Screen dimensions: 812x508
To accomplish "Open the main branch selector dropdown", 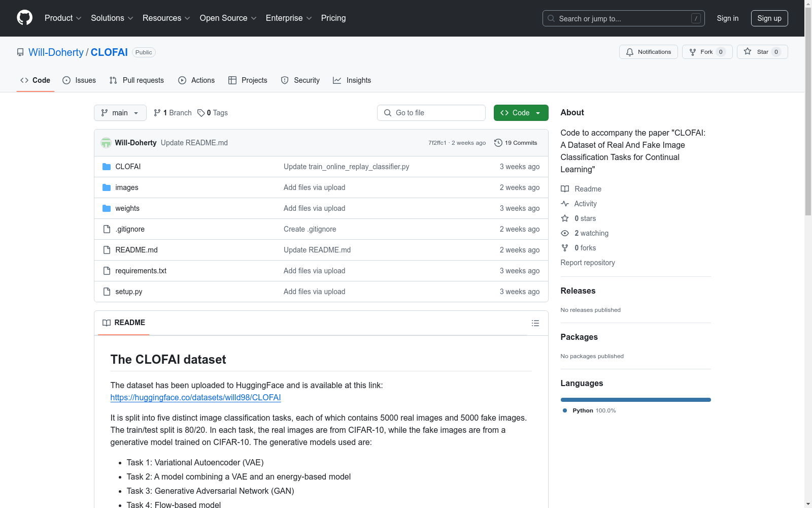I will 120,113.
